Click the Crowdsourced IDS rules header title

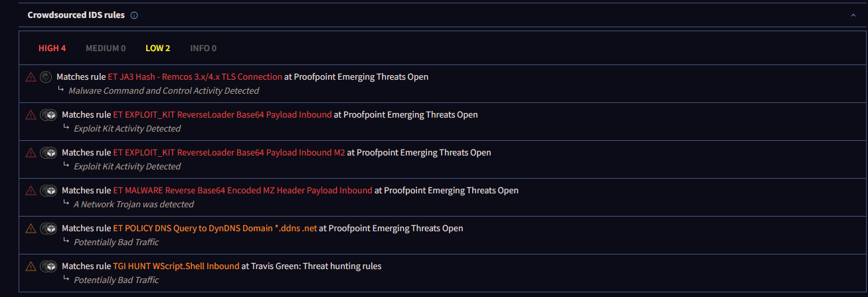[76, 15]
